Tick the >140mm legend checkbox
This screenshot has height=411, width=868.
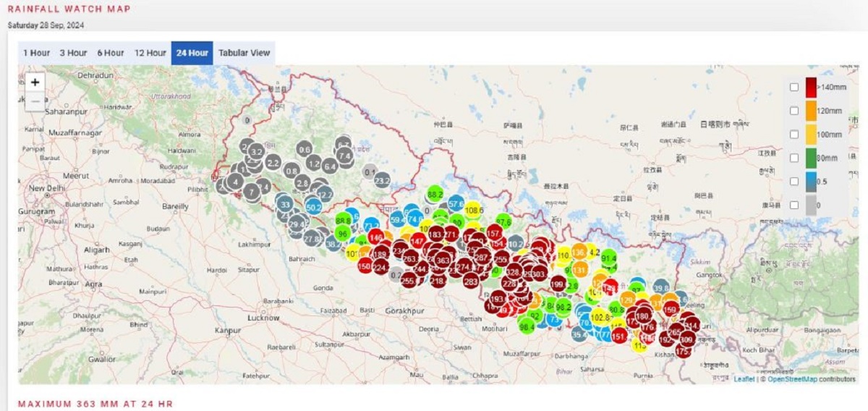(794, 87)
